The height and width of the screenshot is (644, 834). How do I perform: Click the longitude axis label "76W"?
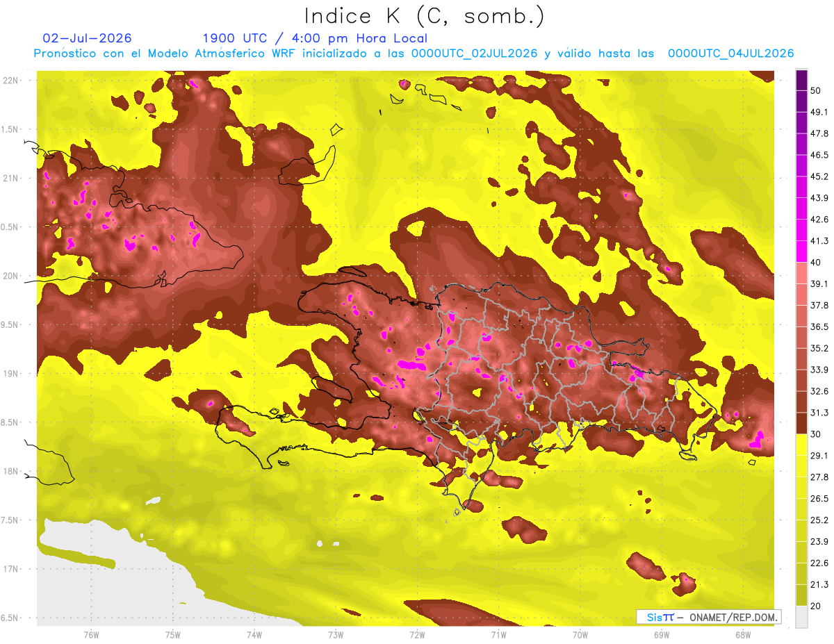click(x=91, y=635)
